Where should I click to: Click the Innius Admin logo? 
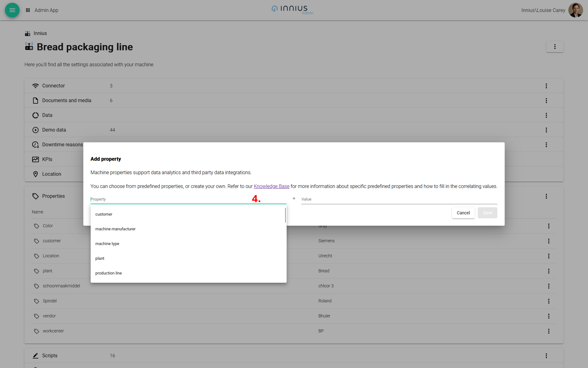(x=292, y=10)
